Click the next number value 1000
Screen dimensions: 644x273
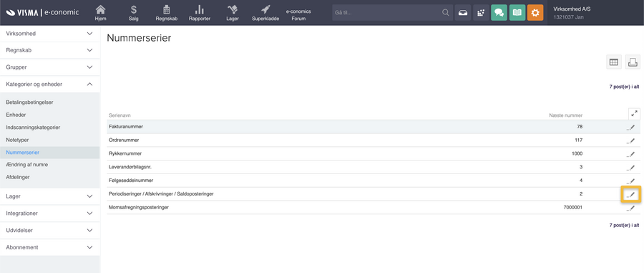(x=577, y=154)
